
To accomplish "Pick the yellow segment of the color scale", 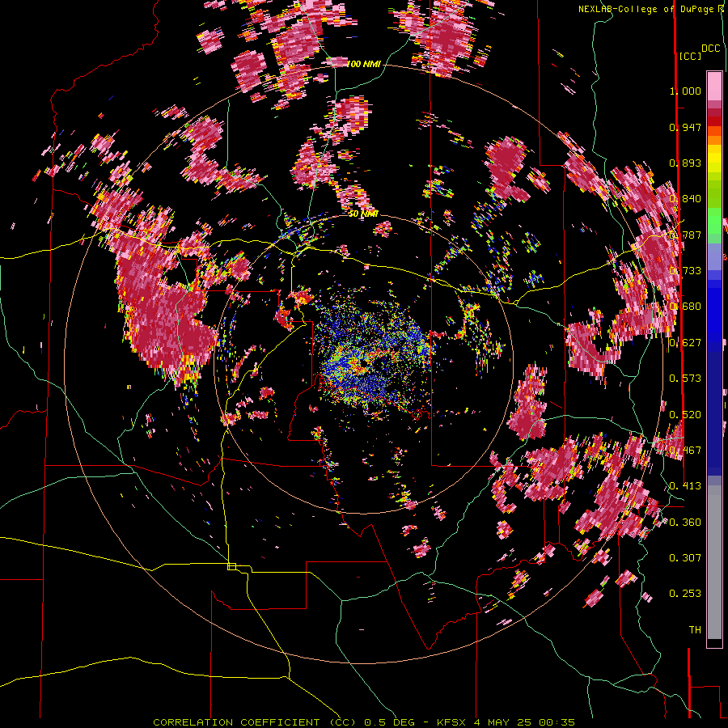I will click(714, 159).
